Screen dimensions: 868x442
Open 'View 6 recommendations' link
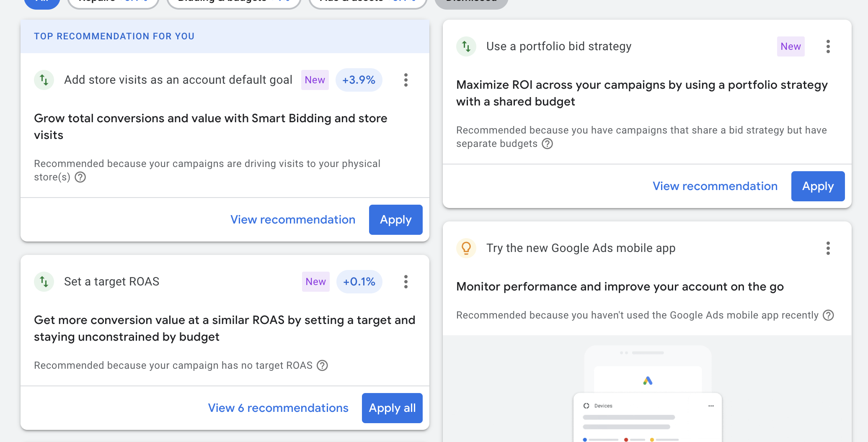(x=278, y=408)
